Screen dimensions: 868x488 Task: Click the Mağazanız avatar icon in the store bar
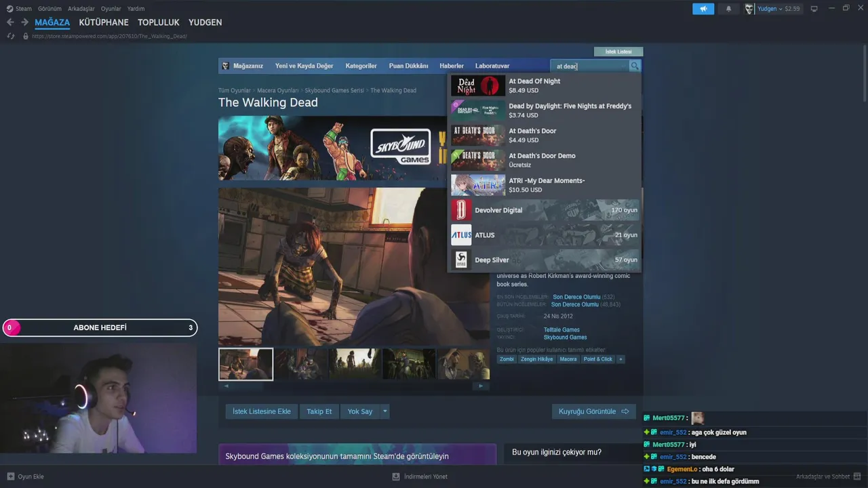point(226,66)
